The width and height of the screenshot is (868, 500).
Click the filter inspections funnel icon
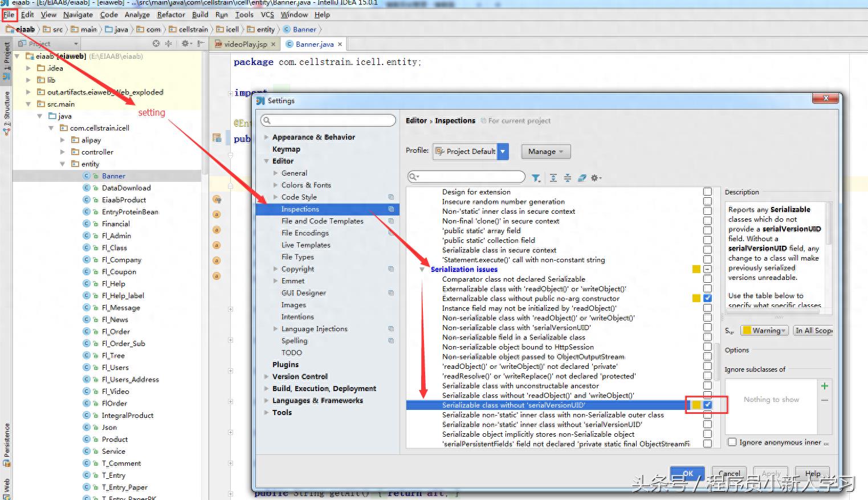pos(536,178)
